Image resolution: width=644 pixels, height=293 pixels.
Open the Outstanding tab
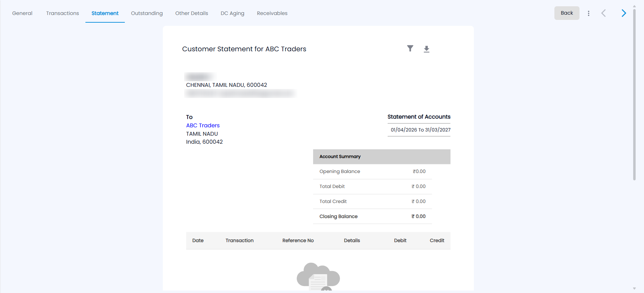pos(147,13)
